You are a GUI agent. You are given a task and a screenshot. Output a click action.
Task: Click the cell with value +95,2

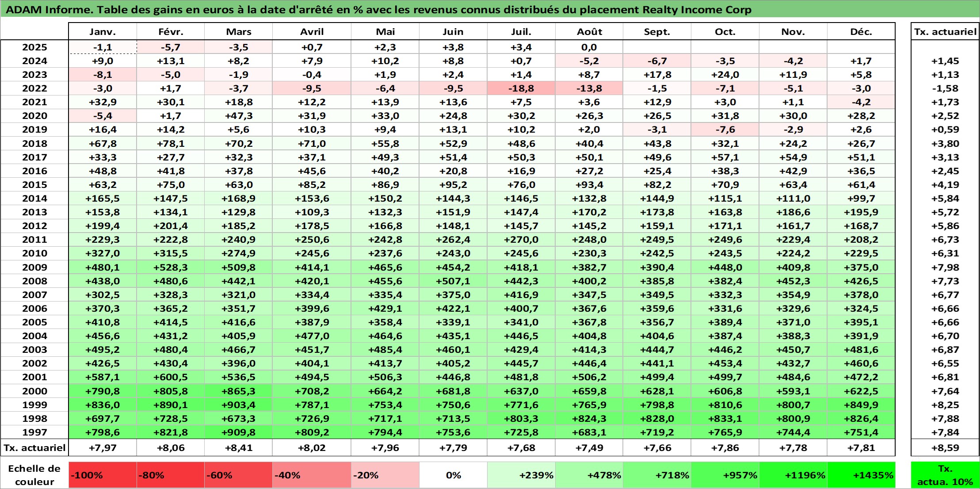pyautogui.click(x=453, y=185)
